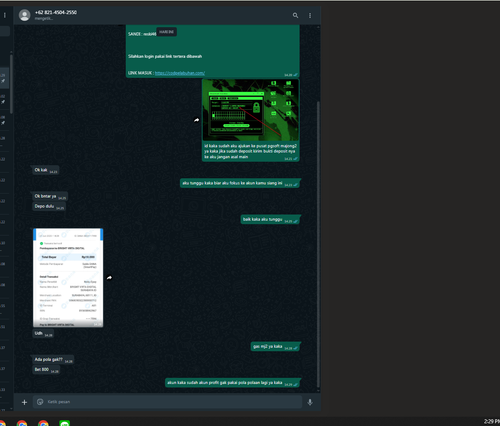Forward the payment receipt image
Image resolution: width=500 pixels, height=426 pixels.
109,277
